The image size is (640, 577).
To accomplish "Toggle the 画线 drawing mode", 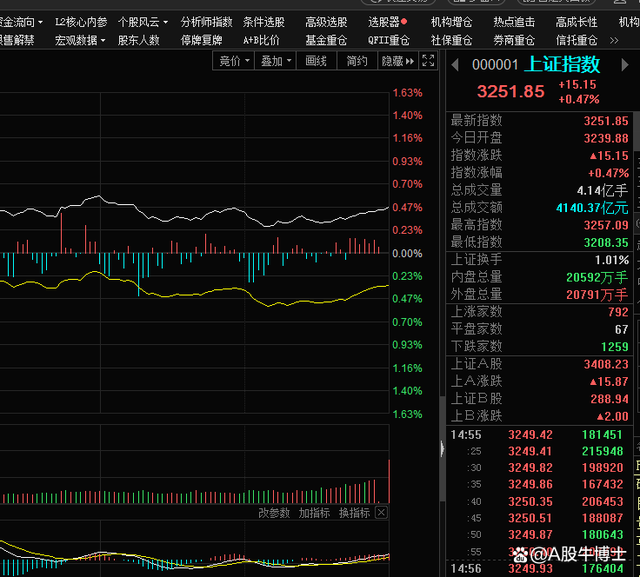I will 316,61.
